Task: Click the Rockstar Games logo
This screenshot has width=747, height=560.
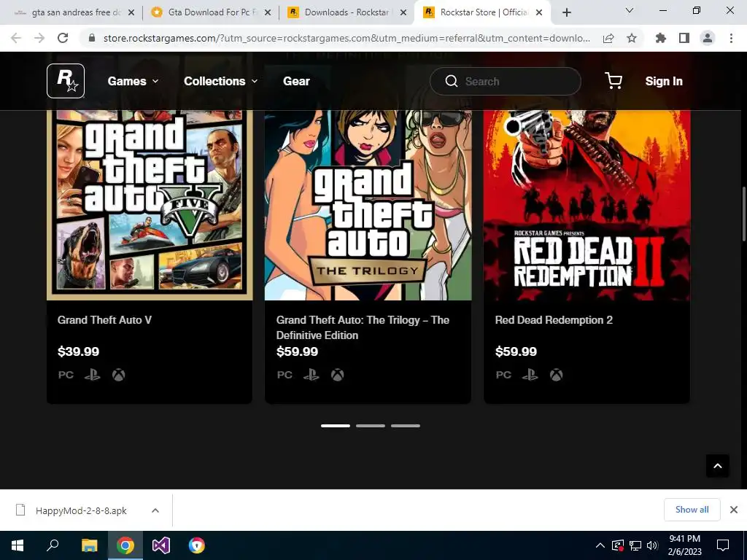Action: 66,81
